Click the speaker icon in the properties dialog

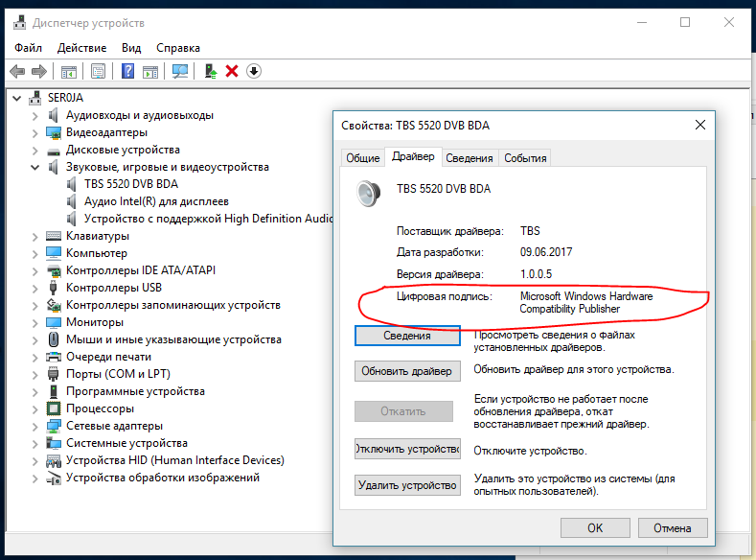coord(368,194)
